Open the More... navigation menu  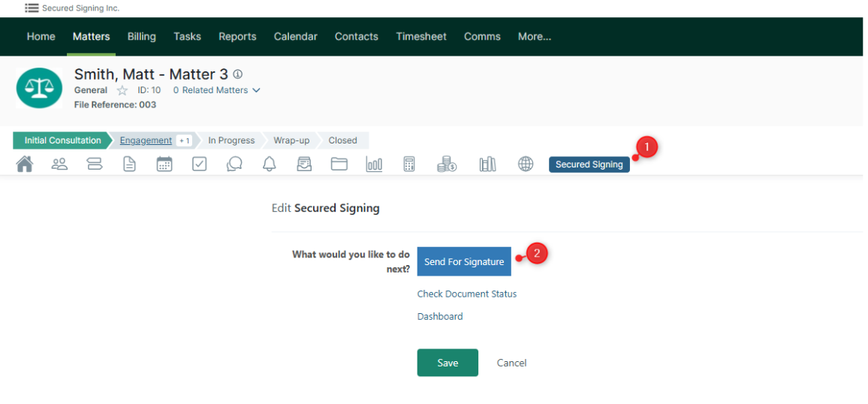(x=534, y=37)
